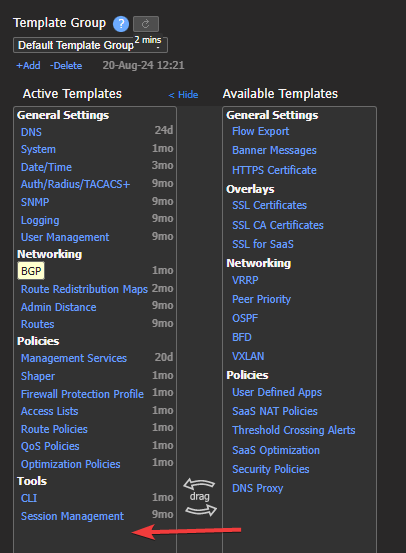The width and height of the screenshot is (406, 553).
Task: Select Banner Messages available template
Action: [274, 150]
